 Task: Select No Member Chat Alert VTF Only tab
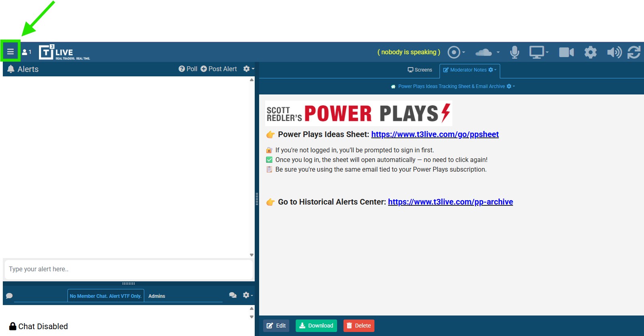(x=106, y=296)
